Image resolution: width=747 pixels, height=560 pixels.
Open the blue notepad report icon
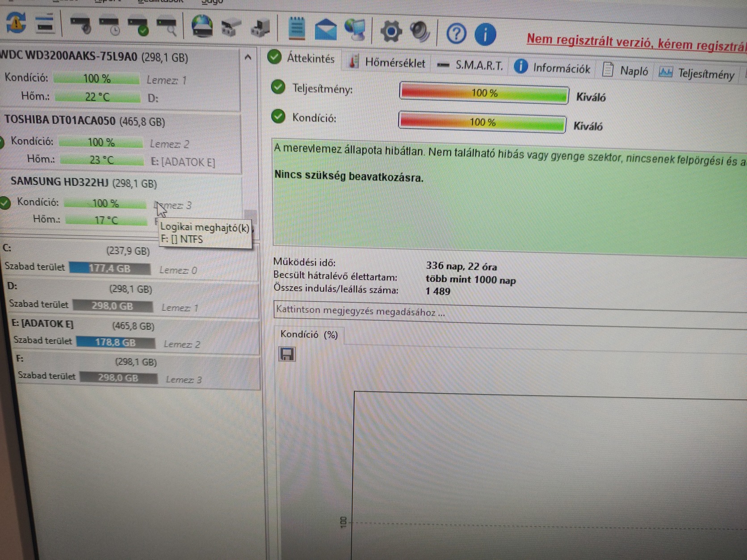(x=297, y=28)
